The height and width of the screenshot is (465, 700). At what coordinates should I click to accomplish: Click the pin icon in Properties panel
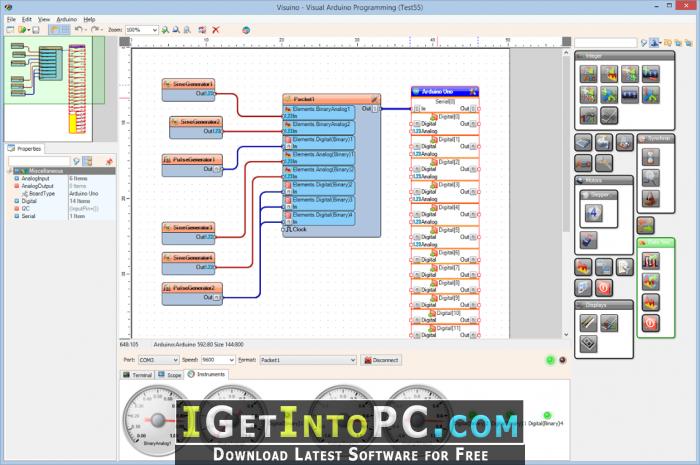coord(108,161)
